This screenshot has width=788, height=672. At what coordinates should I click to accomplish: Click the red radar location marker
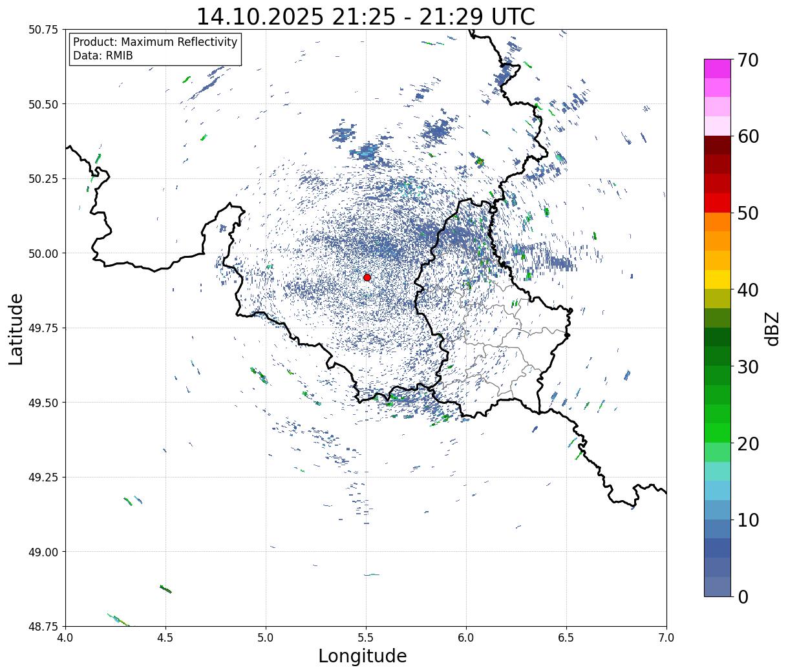coord(367,277)
